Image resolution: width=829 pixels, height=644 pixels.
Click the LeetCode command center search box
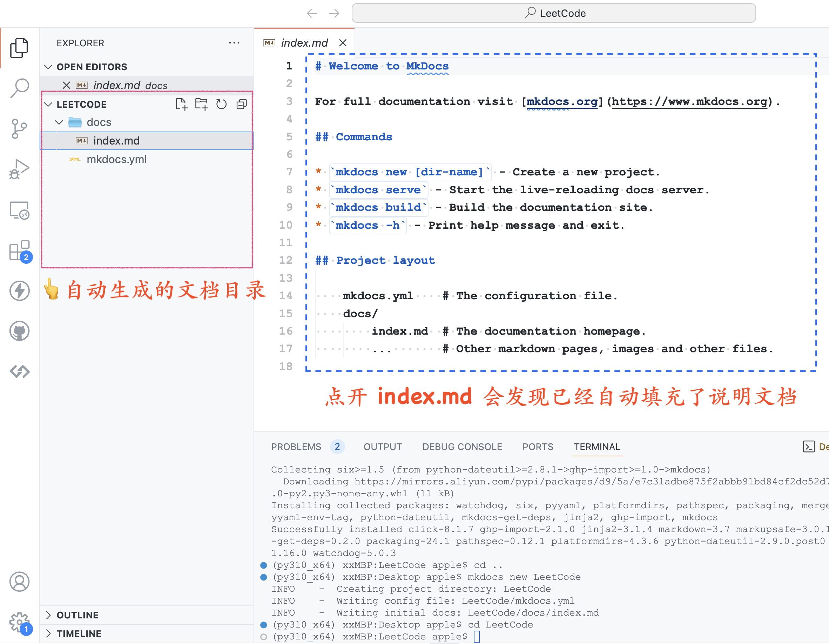(x=553, y=13)
